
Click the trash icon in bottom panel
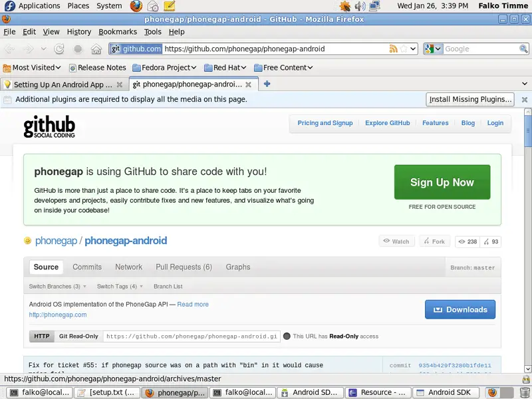pyautogui.click(x=525, y=392)
